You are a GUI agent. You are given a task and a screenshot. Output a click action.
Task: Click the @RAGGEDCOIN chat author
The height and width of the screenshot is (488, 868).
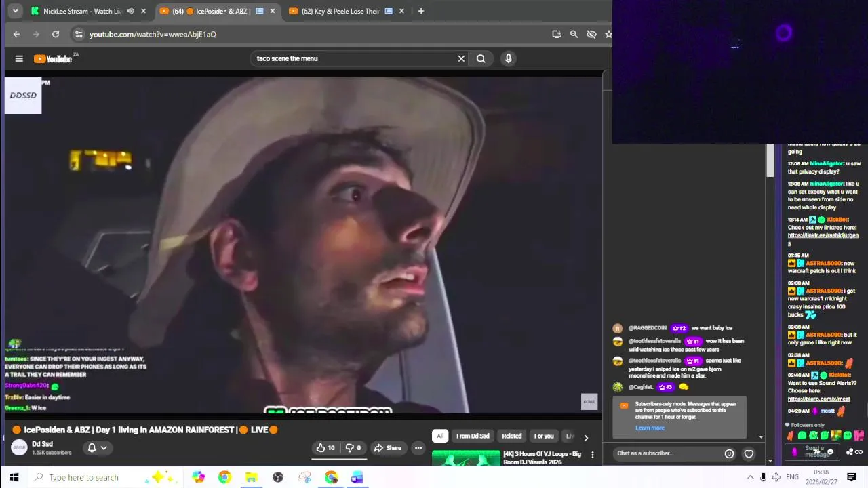(x=648, y=328)
